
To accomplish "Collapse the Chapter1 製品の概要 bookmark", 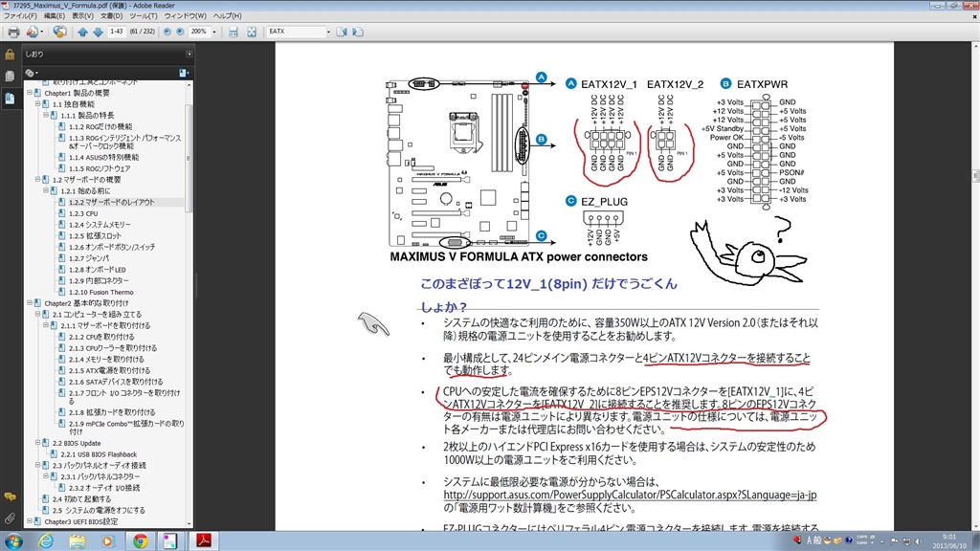I will tap(30, 93).
